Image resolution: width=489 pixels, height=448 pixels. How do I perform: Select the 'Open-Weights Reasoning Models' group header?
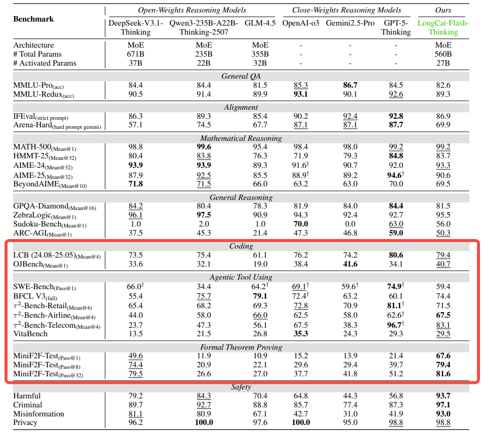192,10
